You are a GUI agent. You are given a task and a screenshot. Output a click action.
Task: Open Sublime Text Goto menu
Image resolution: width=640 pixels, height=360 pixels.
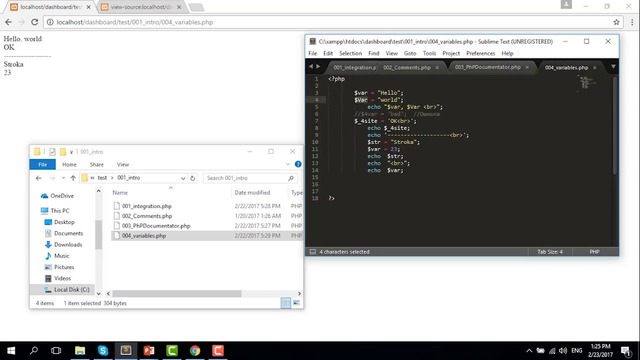pos(410,53)
